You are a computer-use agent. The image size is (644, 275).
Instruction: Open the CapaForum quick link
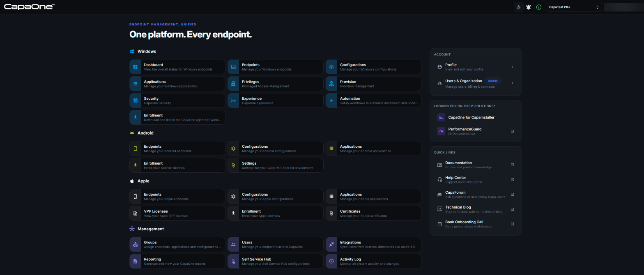click(476, 195)
